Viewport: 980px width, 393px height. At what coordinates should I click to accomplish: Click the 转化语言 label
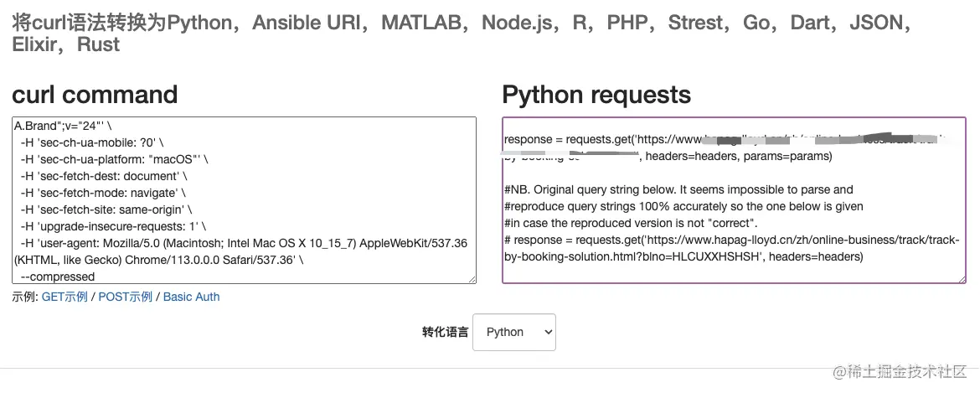445,332
